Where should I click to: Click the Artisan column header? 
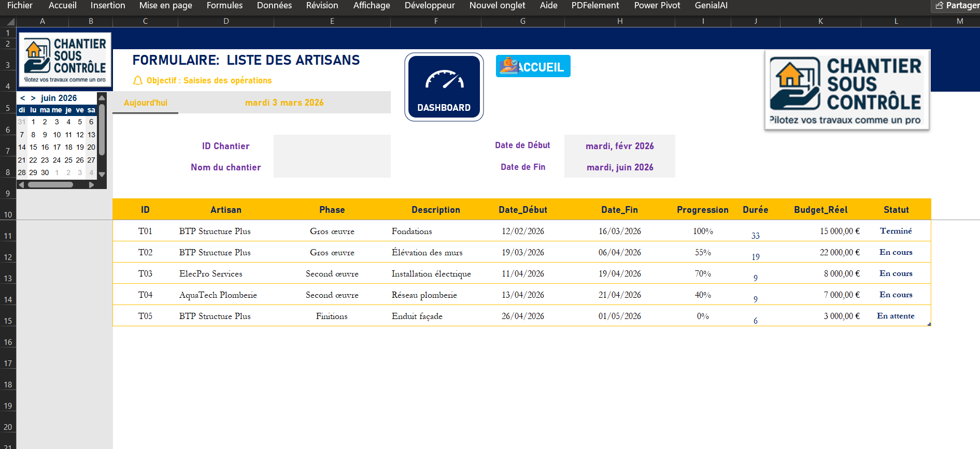(226, 210)
